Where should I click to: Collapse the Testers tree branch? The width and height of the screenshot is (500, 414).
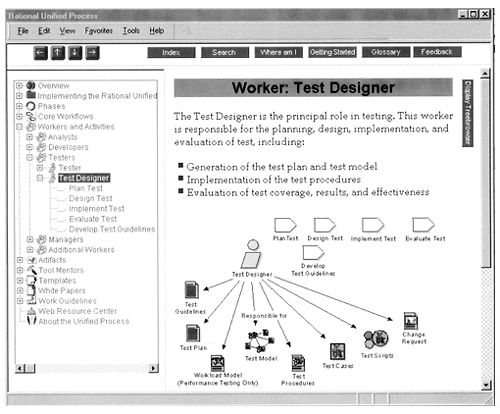point(30,157)
